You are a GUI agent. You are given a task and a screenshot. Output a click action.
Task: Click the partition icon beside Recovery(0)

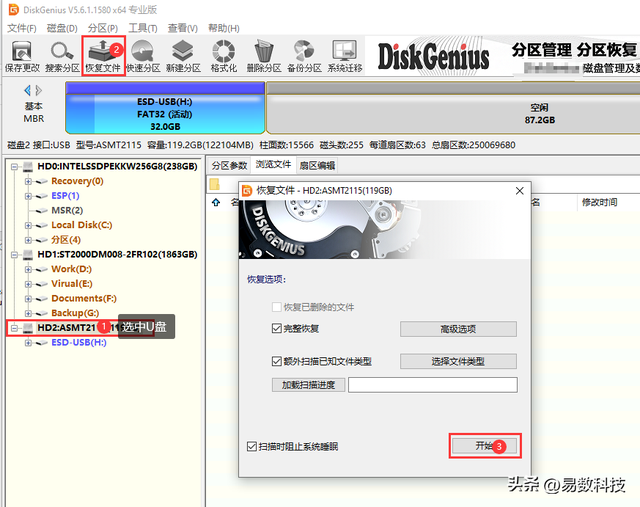(x=41, y=181)
